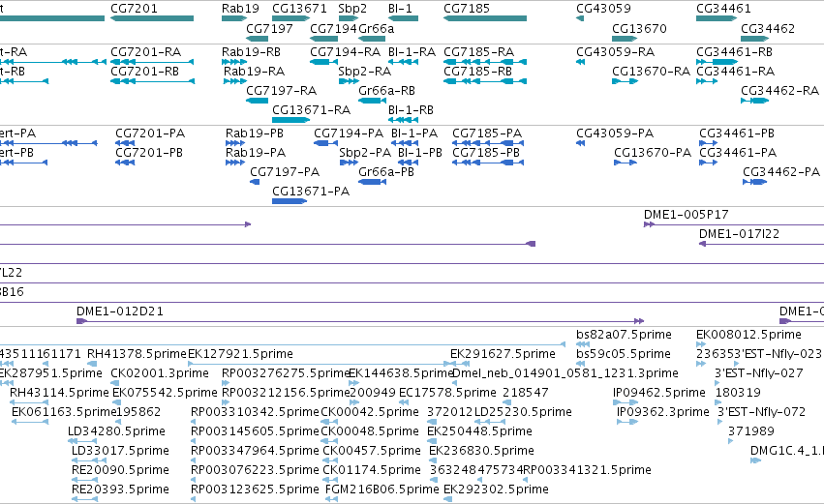Open the CG34462-RA transcript label
Image resolution: width=824 pixels, height=504 pixels.
[x=779, y=90]
